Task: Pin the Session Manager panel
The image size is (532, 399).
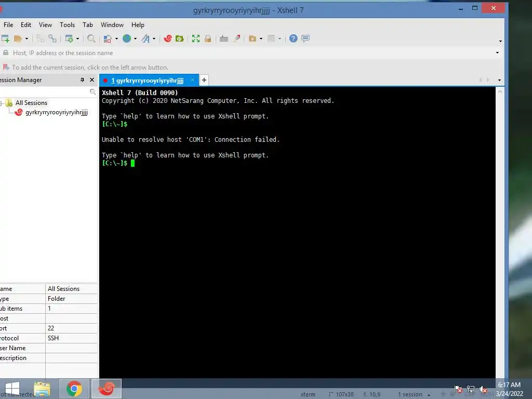Action: point(82,79)
